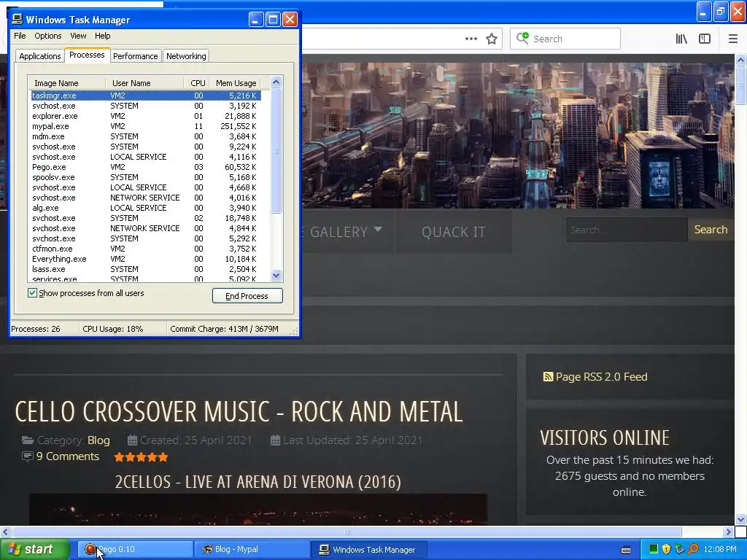The height and width of the screenshot is (560, 747).
Task: Sort processes by User Name column
Action: coord(144,83)
